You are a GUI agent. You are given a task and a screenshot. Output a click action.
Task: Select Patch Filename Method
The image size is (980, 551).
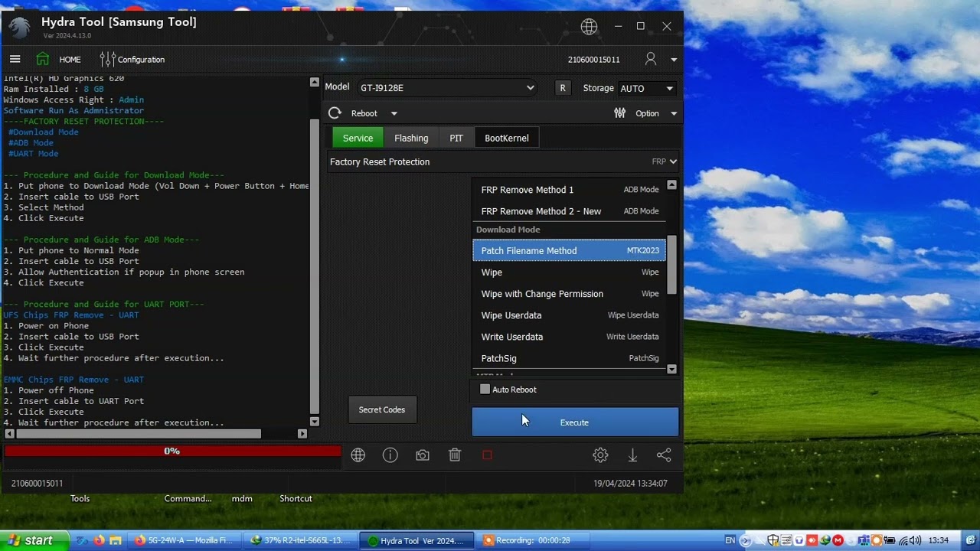pos(569,250)
